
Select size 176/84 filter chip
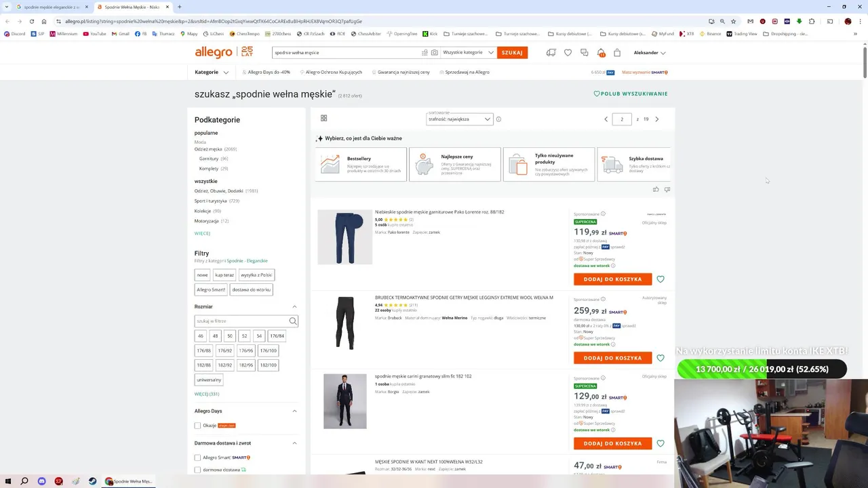(x=277, y=336)
